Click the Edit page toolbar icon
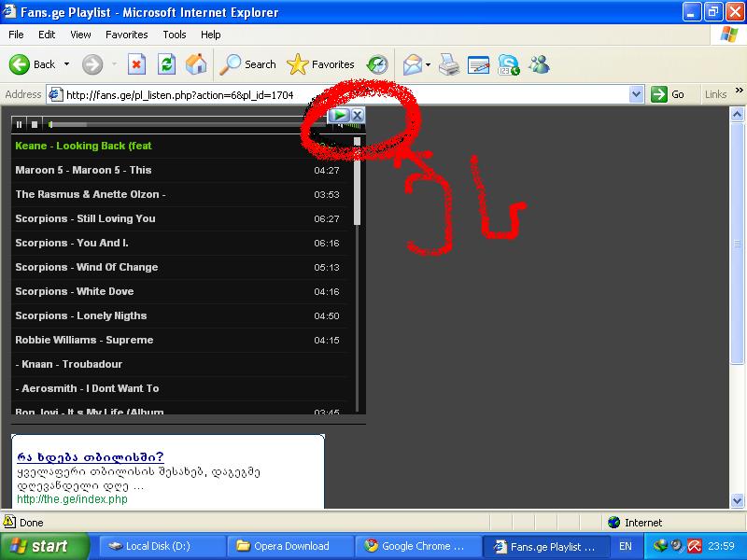The height and width of the screenshot is (560, 747). 478,64
